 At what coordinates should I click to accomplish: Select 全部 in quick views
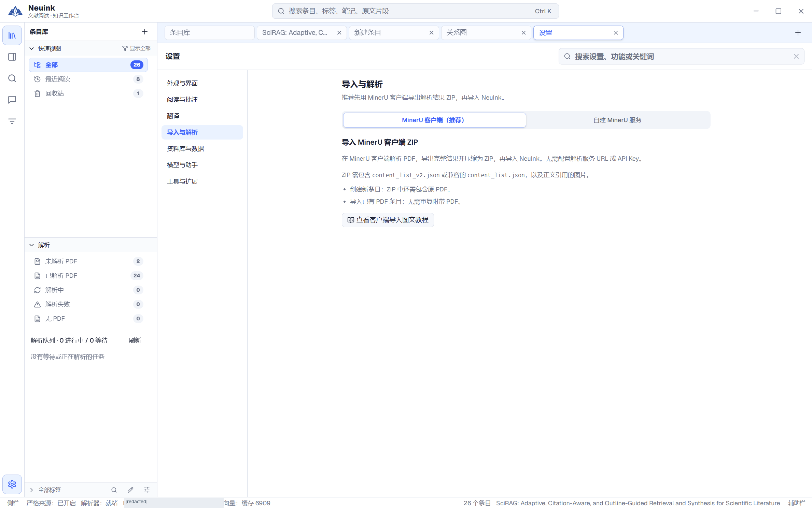coord(88,65)
